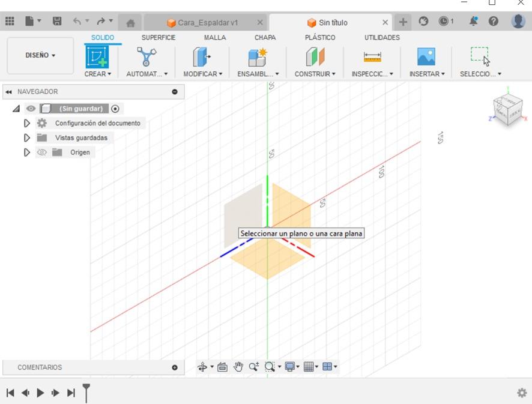
Task: Switch to the MALLA tab
Action: click(215, 38)
